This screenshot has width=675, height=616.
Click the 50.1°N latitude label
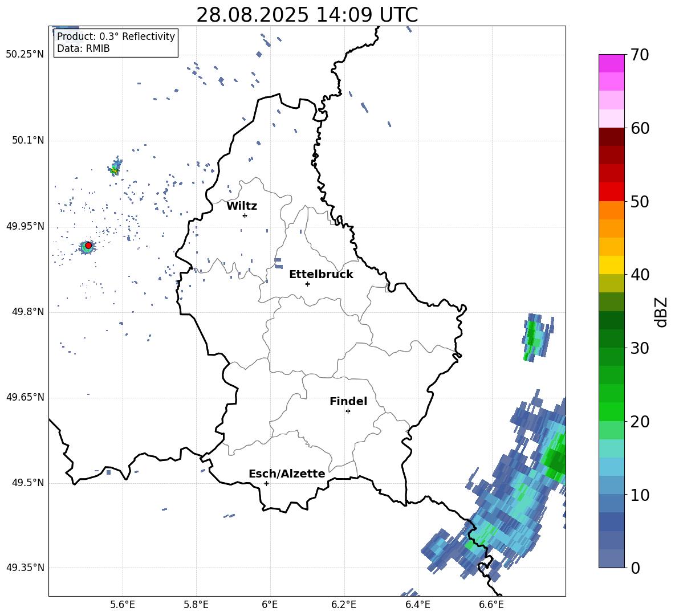coord(28,141)
